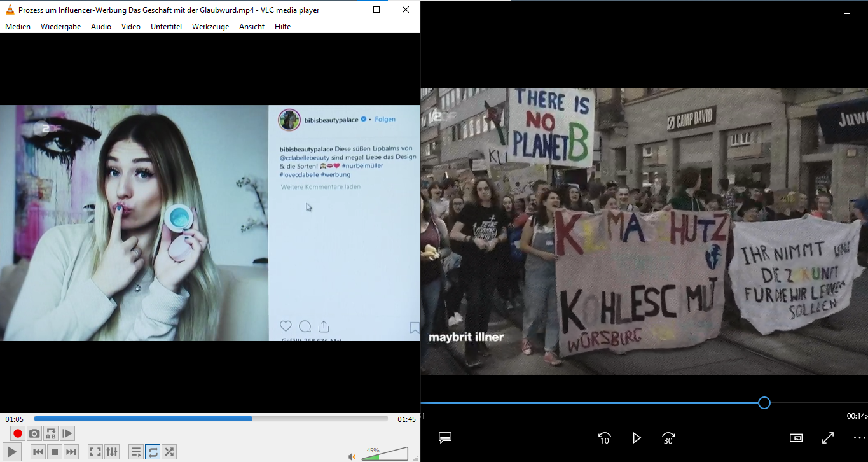The width and height of the screenshot is (868, 462).
Task: Skip back 10 seconds in right player
Action: [604, 438]
